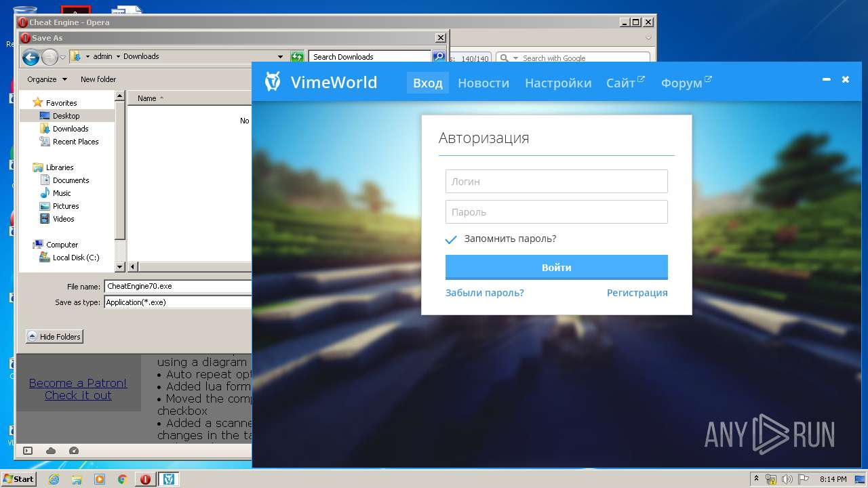Switch to Opera via the taskbar button
The height and width of the screenshot is (488, 868).
tap(145, 479)
